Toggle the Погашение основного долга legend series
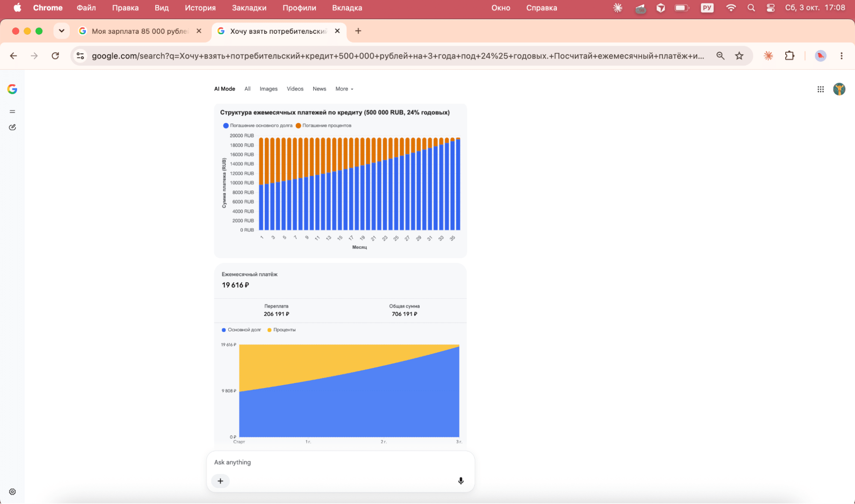Viewport: 855px width, 504px height. (x=257, y=125)
